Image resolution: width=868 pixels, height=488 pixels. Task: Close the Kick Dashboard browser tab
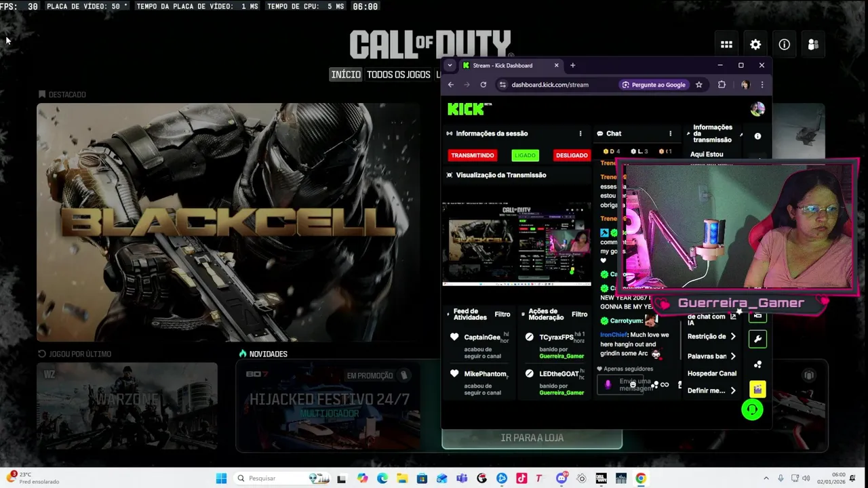pyautogui.click(x=556, y=66)
